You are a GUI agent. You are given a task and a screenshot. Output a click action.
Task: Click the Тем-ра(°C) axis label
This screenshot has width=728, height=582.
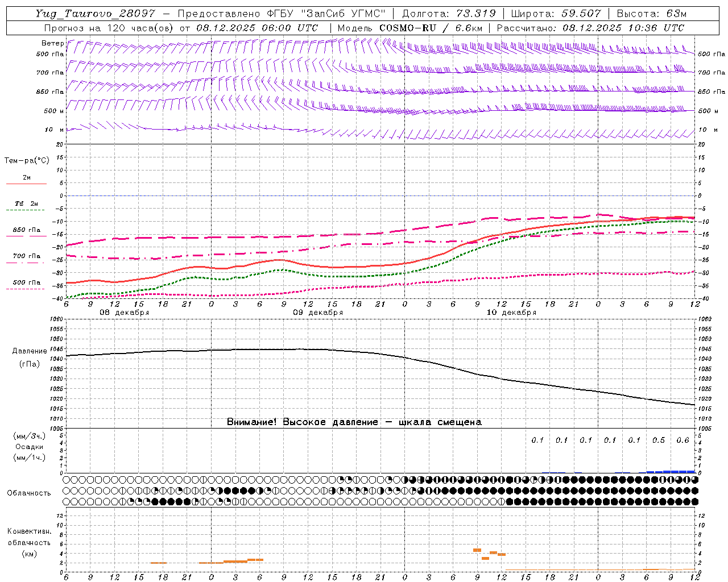pyautogui.click(x=27, y=161)
